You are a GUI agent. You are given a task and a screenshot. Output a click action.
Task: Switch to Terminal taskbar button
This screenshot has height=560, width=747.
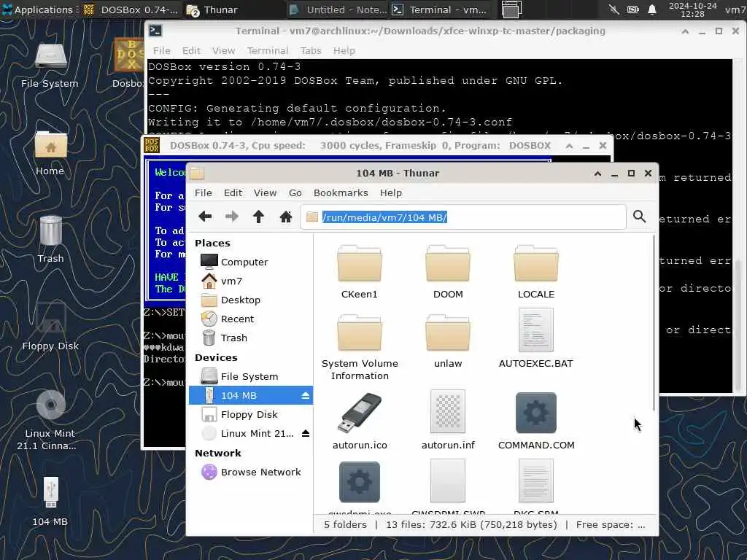(x=440, y=9)
